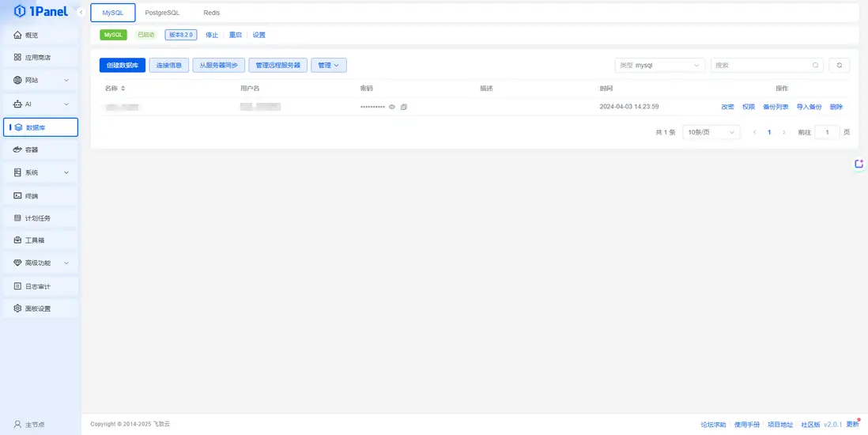Open the 备份列表 backup list

pyautogui.click(x=776, y=107)
